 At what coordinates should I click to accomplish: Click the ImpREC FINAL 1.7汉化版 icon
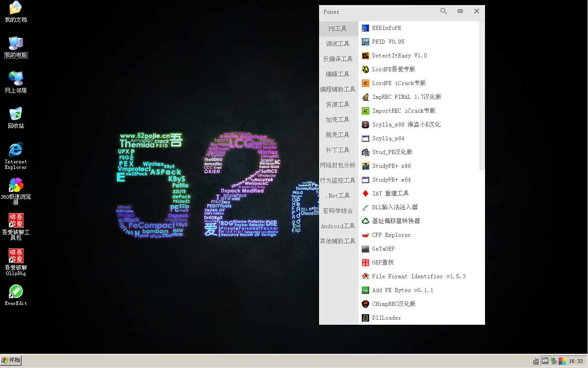coord(365,97)
